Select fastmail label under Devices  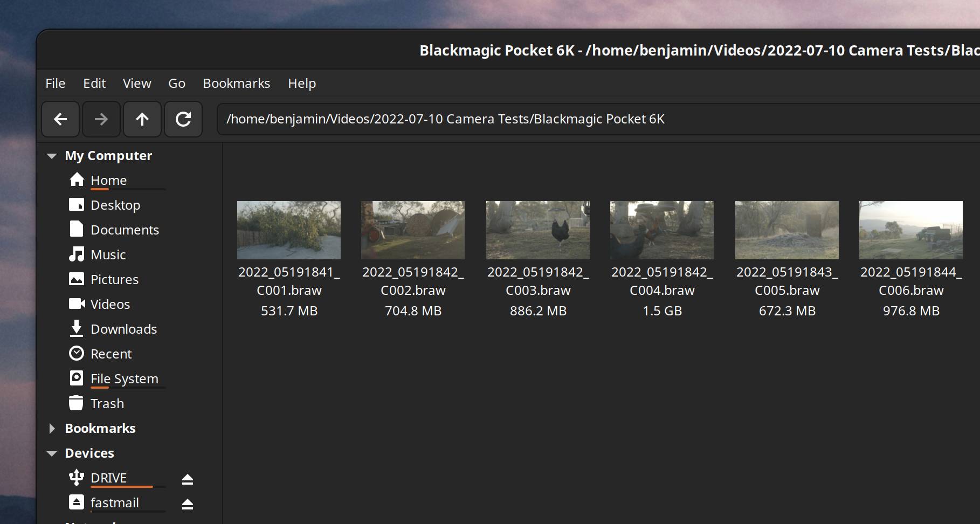115,502
